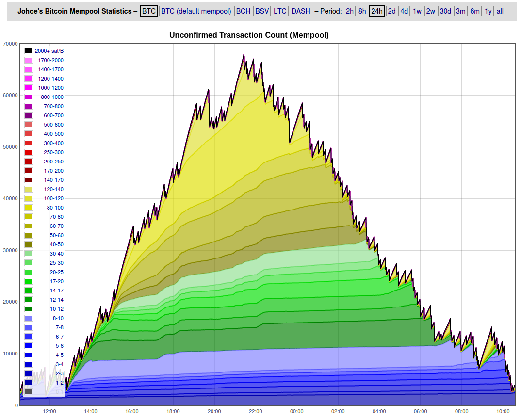Click the 70-80 legend swatch
Image resolution: width=521 pixels, height=420 pixels.
pos(29,217)
